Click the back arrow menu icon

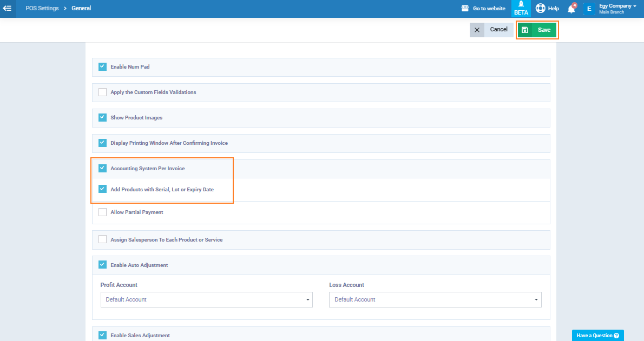8,9
